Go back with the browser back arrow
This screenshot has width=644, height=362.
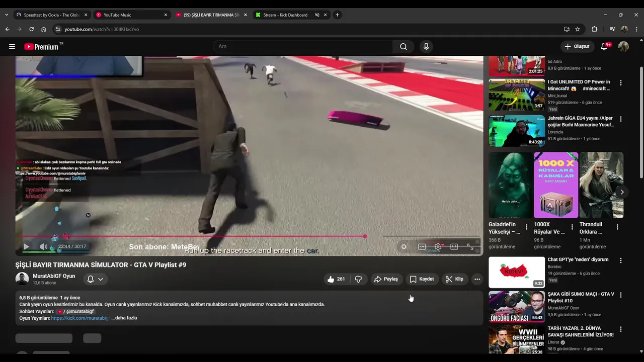coord(8,29)
